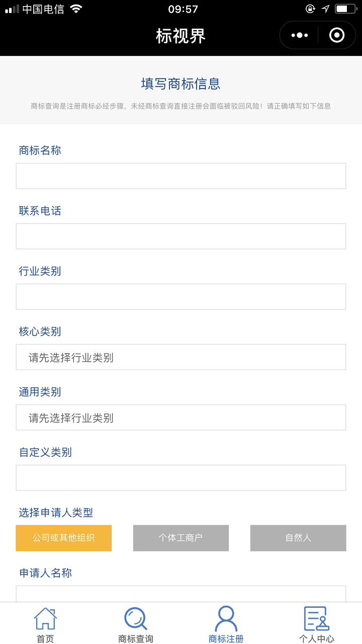This screenshot has width=362, height=644.
Task: Open 商标查询 magnifier icon
Action: (136, 619)
